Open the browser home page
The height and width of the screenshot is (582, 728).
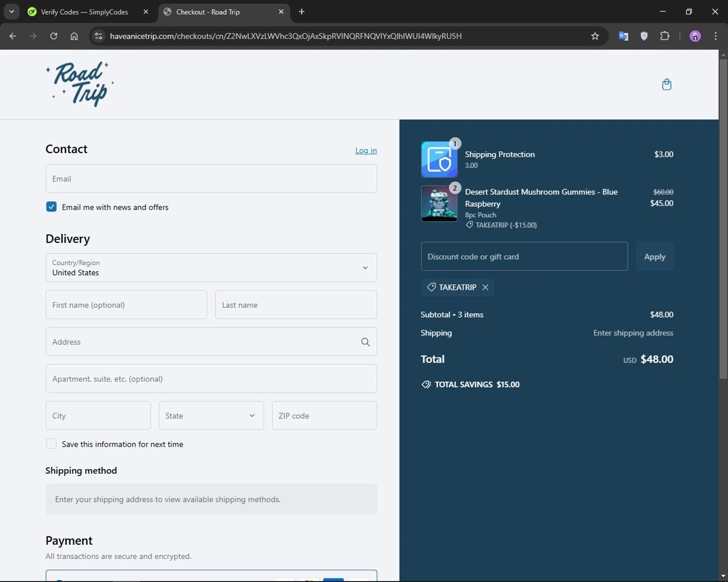(74, 36)
